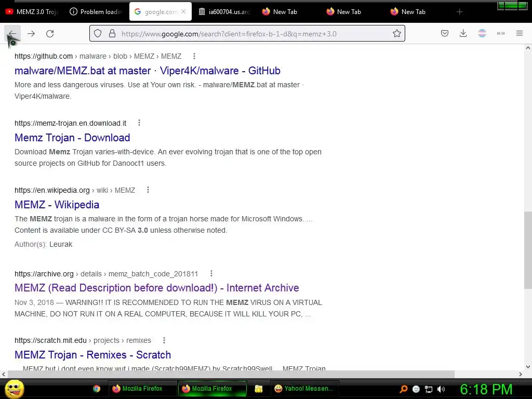View site security via the padlock icon
The width and height of the screenshot is (532, 399).
pos(112,34)
